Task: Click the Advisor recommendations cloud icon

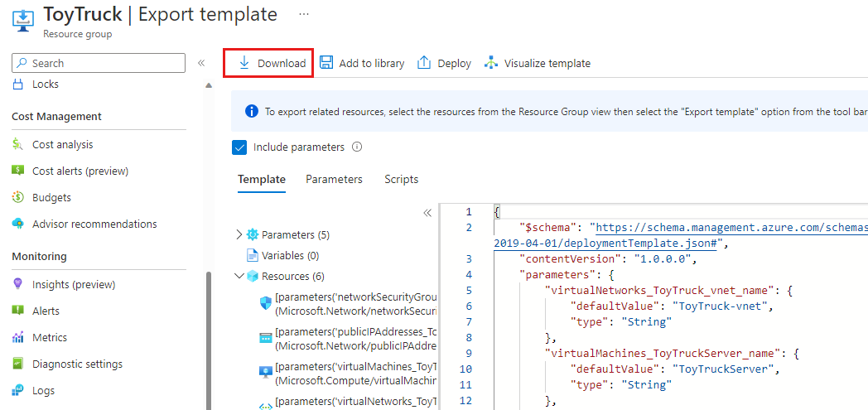Action: tap(17, 224)
